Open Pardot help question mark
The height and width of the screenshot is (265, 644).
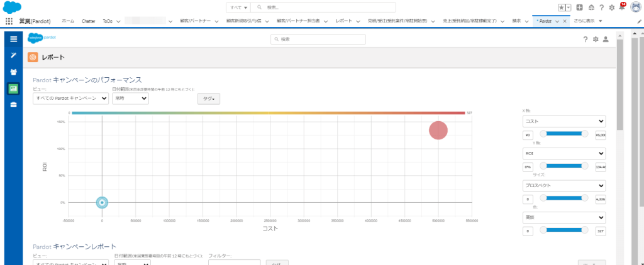[586, 40]
